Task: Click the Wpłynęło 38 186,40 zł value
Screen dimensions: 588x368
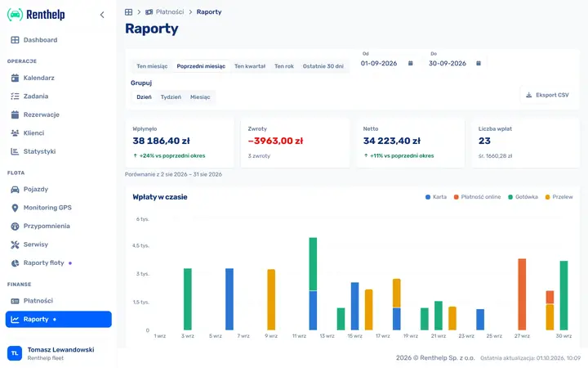Action: (x=161, y=141)
